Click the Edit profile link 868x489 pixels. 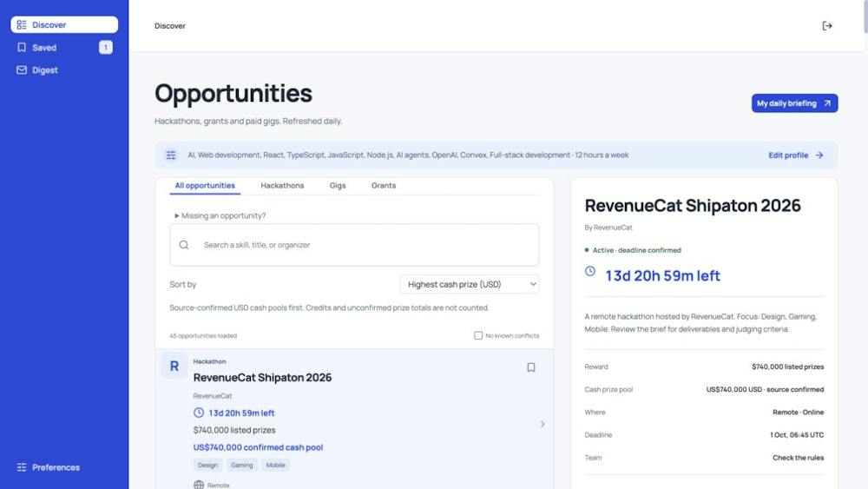795,155
